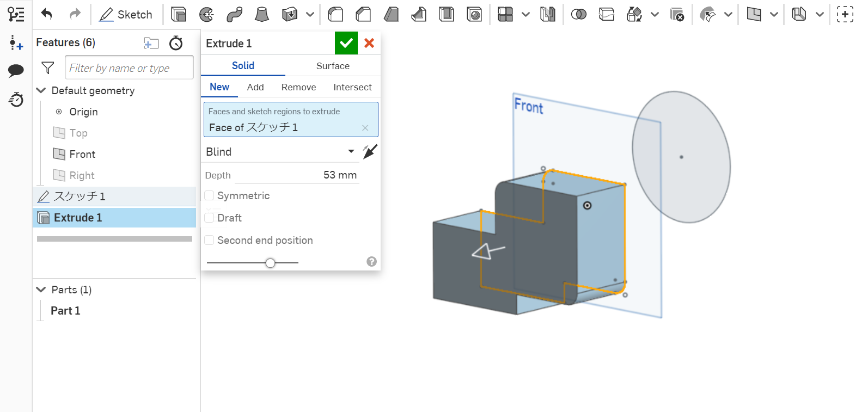Image resolution: width=868 pixels, height=412 pixels.
Task: Select the Mirror tool
Action: tap(548, 14)
